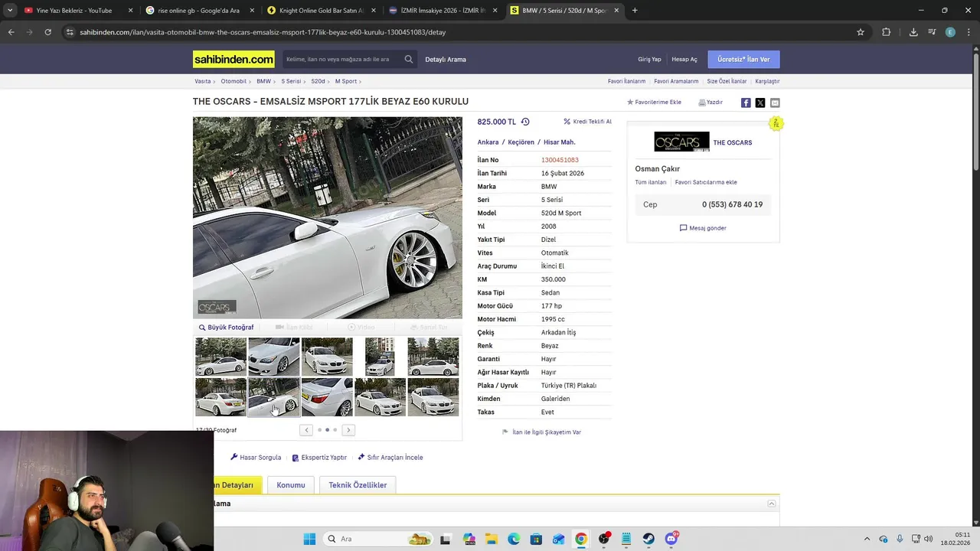Open Ekspertiz Yaptır link
The width and height of the screenshot is (980, 551).
[319, 458]
